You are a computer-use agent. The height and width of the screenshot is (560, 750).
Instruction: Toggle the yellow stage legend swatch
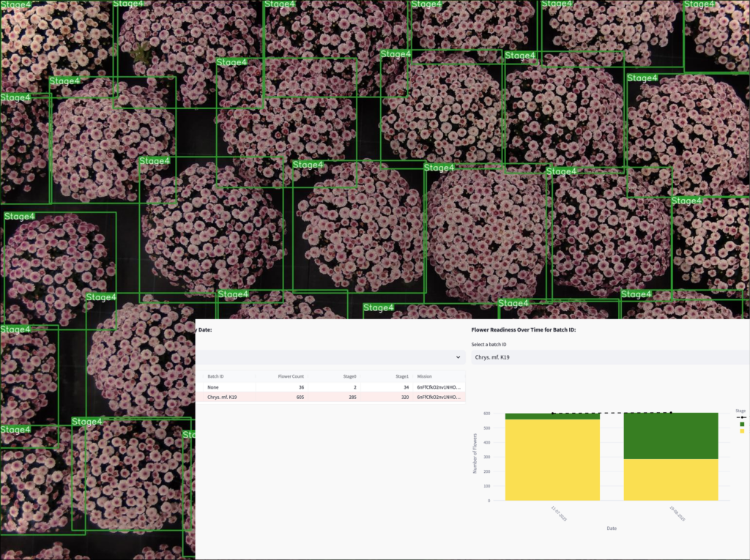pyautogui.click(x=742, y=431)
